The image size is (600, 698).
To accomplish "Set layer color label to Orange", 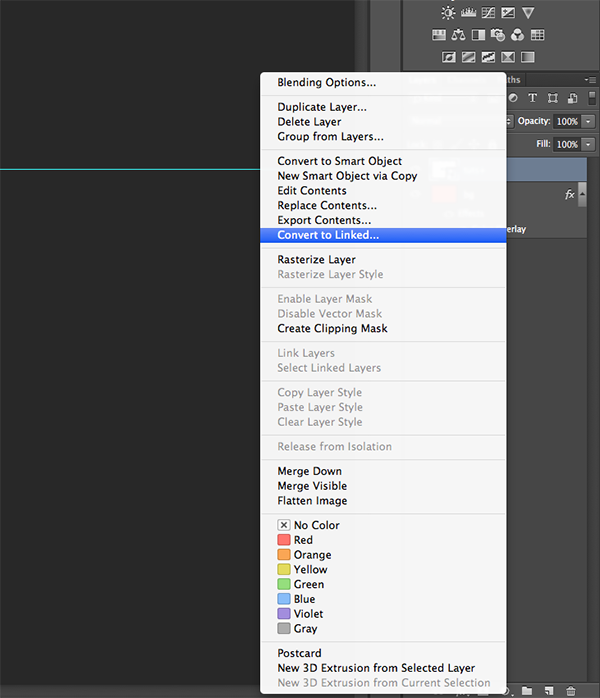I will [304, 555].
